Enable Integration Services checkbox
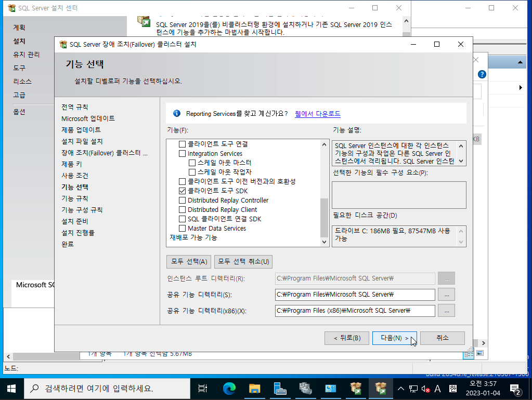This screenshot has height=400, width=532. (182, 154)
